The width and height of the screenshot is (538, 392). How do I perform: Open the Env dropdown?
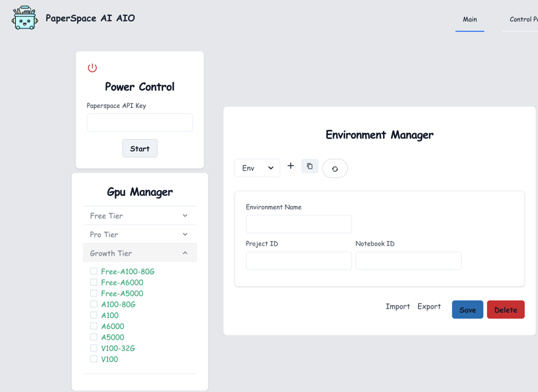[257, 168]
